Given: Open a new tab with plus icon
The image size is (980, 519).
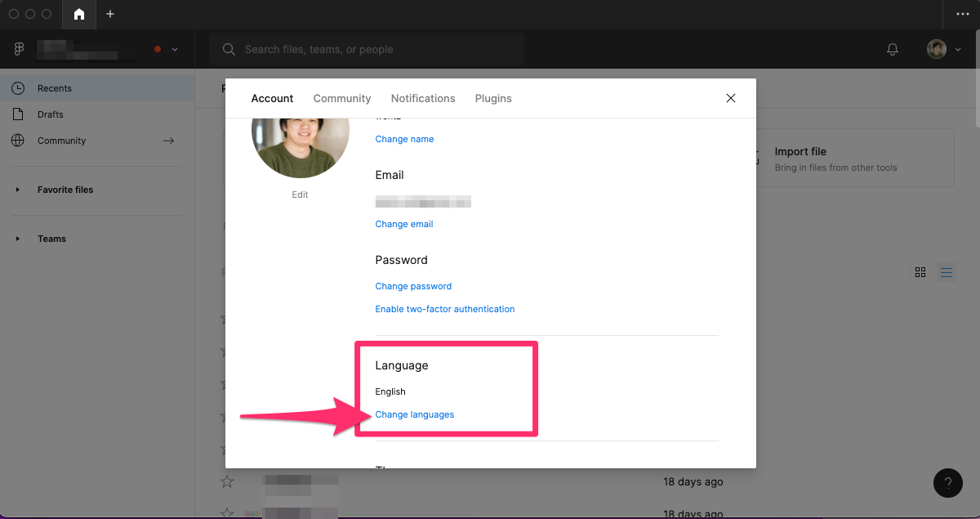Looking at the screenshot, I should pos(110,15).
